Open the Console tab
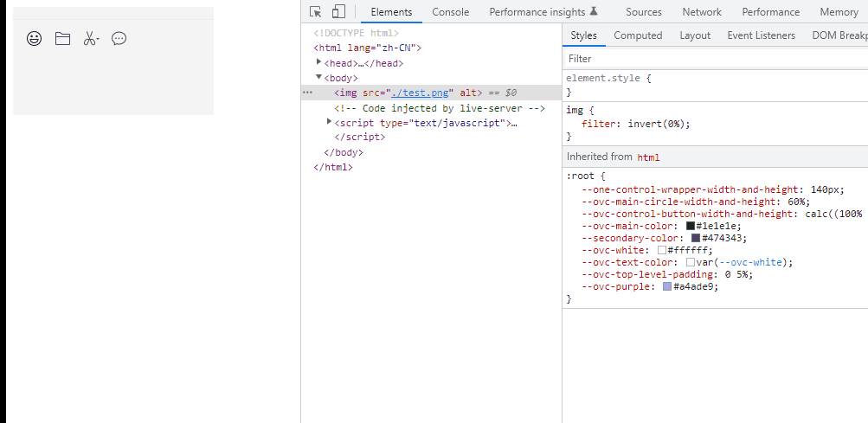 pyautogui.click(x=451, y=11)
